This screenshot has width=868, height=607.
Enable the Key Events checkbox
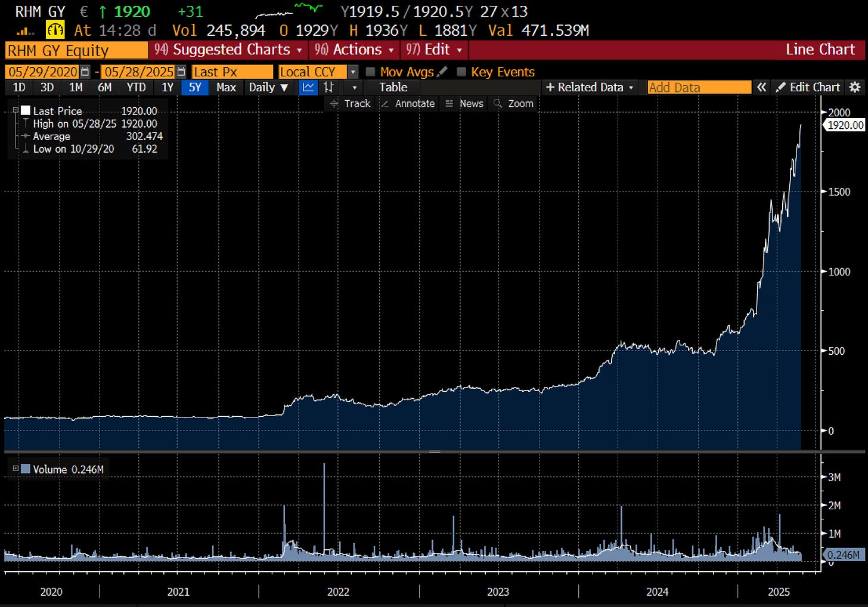tap(461, 72)
